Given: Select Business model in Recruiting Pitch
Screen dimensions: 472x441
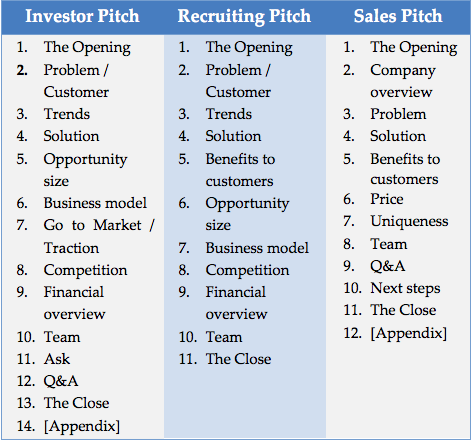Looking at the screenshot, I should 257,248.
